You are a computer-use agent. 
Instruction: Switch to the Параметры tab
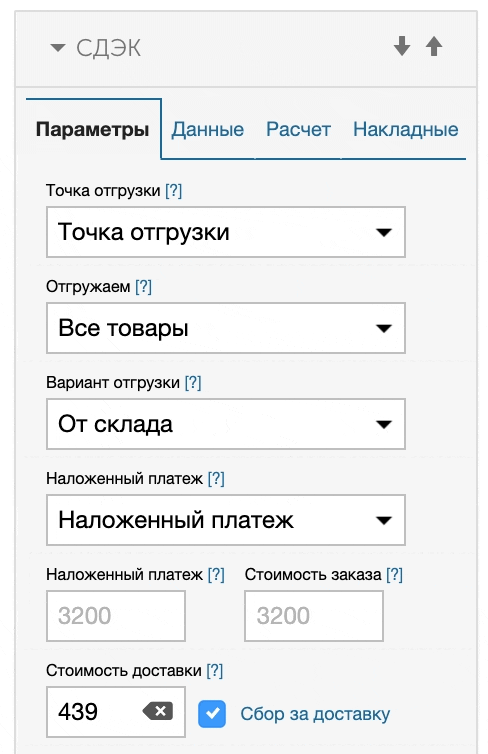pos(93,129)
